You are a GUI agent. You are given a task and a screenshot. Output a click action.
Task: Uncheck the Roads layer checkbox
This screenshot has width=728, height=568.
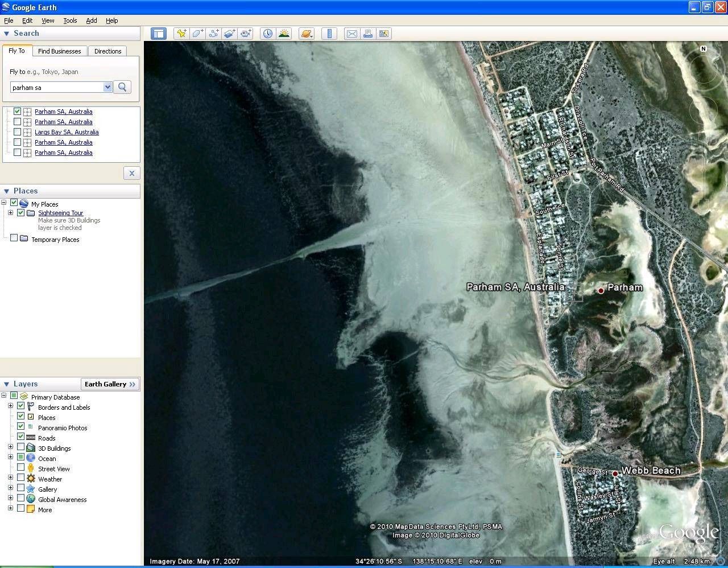click(21, 437)
